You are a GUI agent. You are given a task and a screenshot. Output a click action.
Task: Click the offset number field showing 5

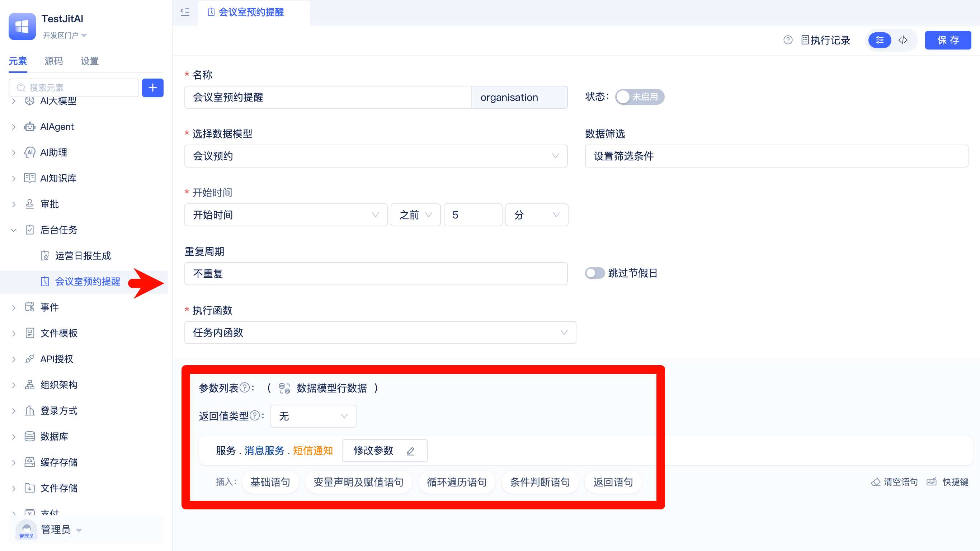(473, 215)
